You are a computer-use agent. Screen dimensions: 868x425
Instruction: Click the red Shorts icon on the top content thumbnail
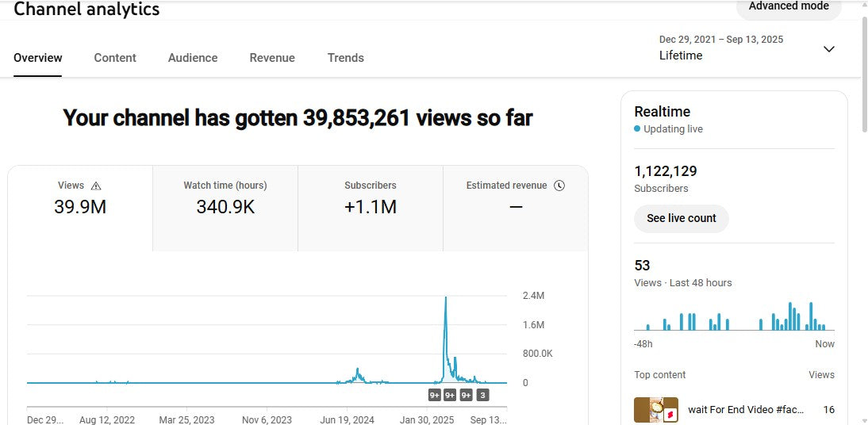point(669,414)
